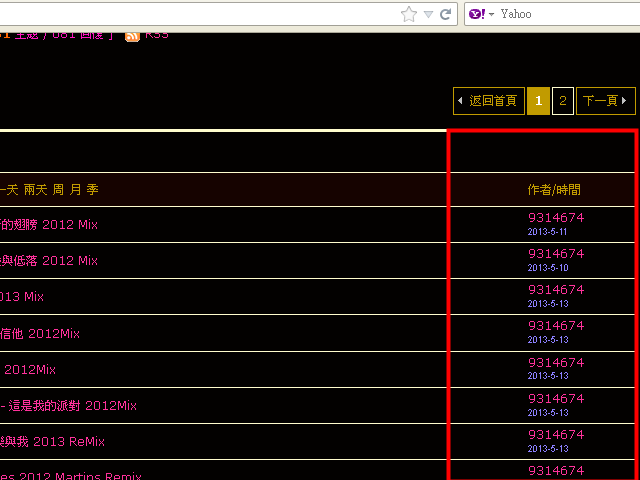The image size is (640, 480).
Task: Click the Yahoo search engine logo
Action: pos(477,14)
